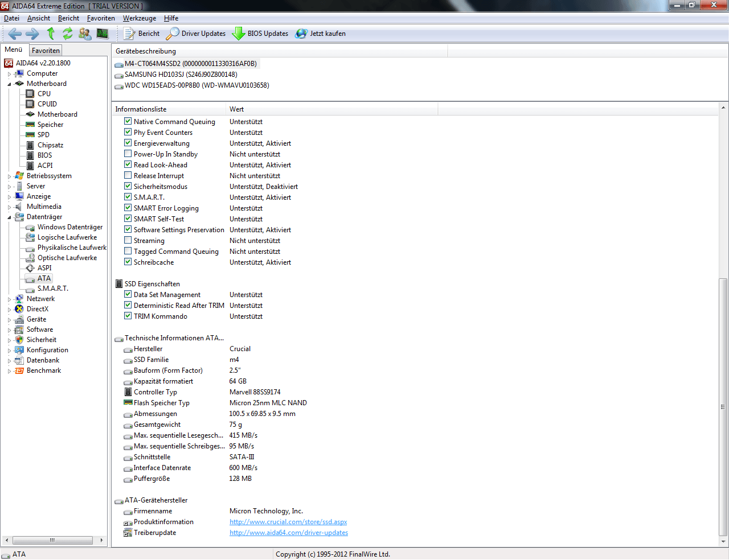
Task: Toggle the Sicherheitsmodus checkbox
Action: pyautogui.click(x=128, y=186)
